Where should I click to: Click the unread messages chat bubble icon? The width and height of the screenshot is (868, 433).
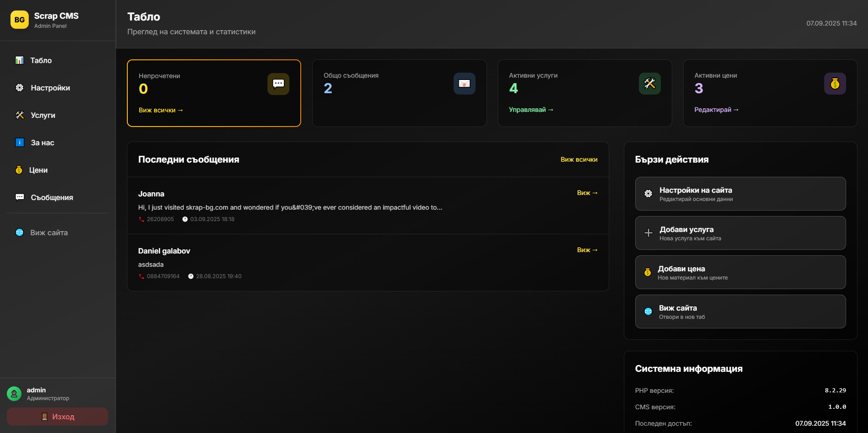tap(278, 84)
